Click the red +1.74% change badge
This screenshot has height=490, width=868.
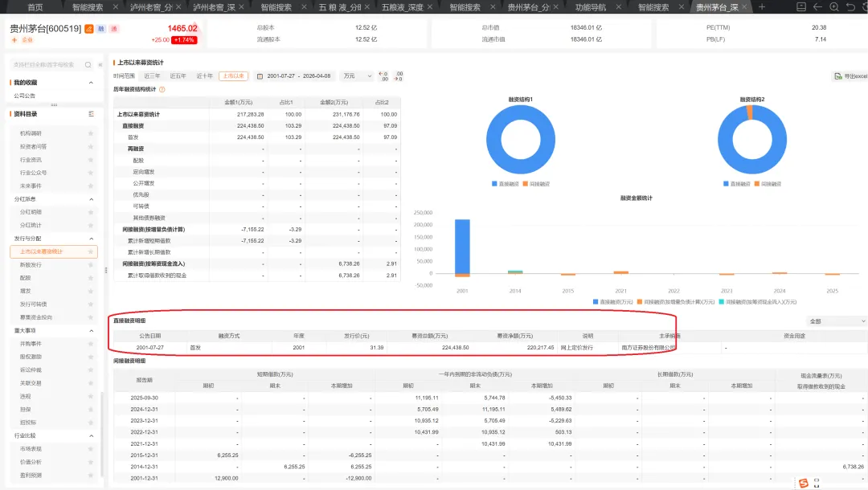click(184, 40)
